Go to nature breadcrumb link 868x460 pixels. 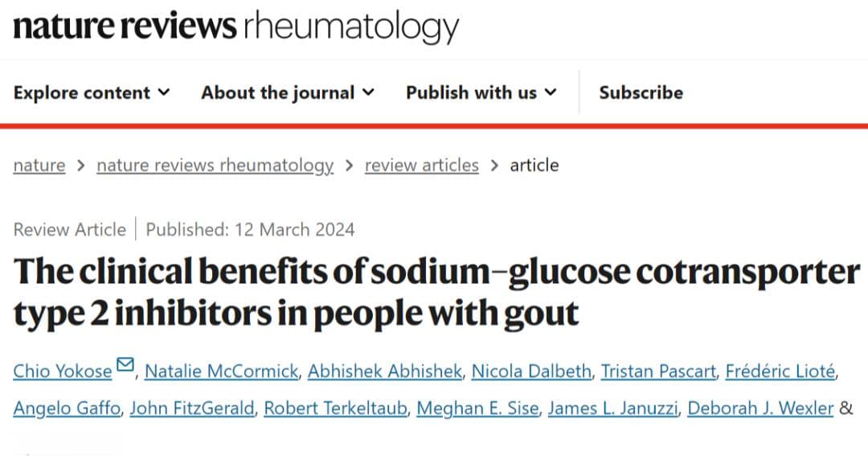click(39, 165)
